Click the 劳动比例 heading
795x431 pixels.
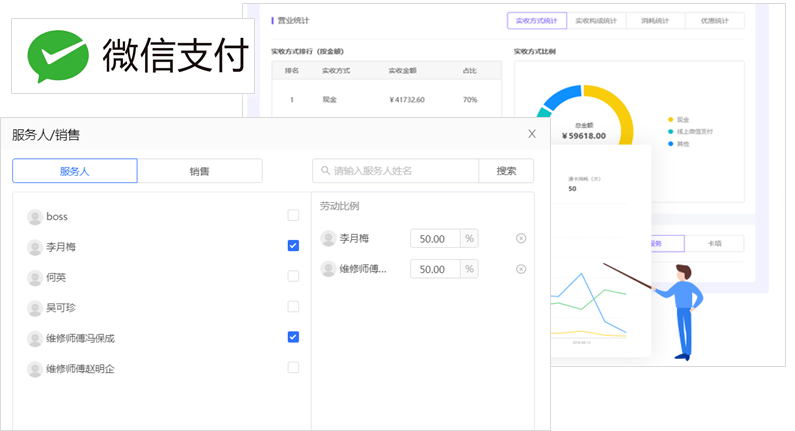coord(339,206)
